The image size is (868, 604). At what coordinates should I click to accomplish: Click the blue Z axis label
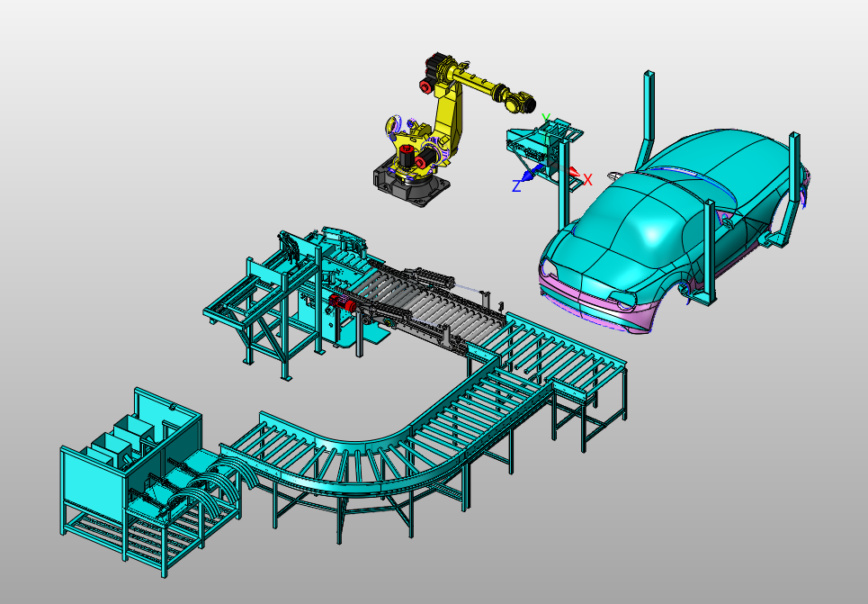pos(516,186)
